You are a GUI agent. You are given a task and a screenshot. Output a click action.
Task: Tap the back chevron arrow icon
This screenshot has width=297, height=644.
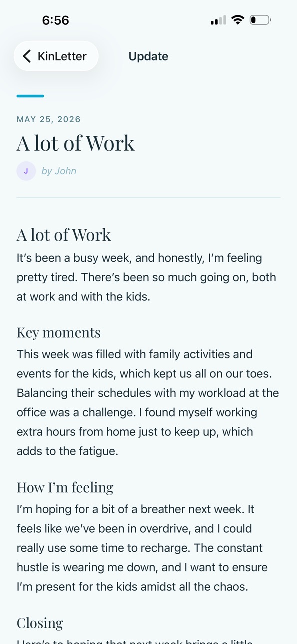click(27, 56)
